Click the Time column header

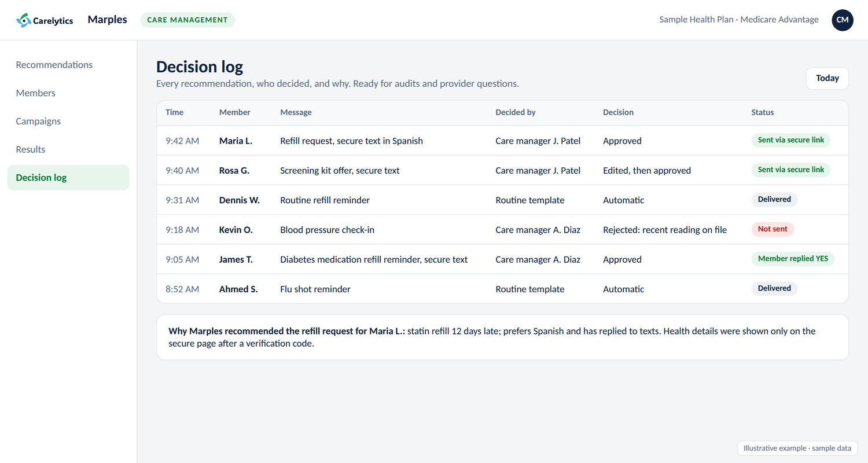tap(174, 112)
